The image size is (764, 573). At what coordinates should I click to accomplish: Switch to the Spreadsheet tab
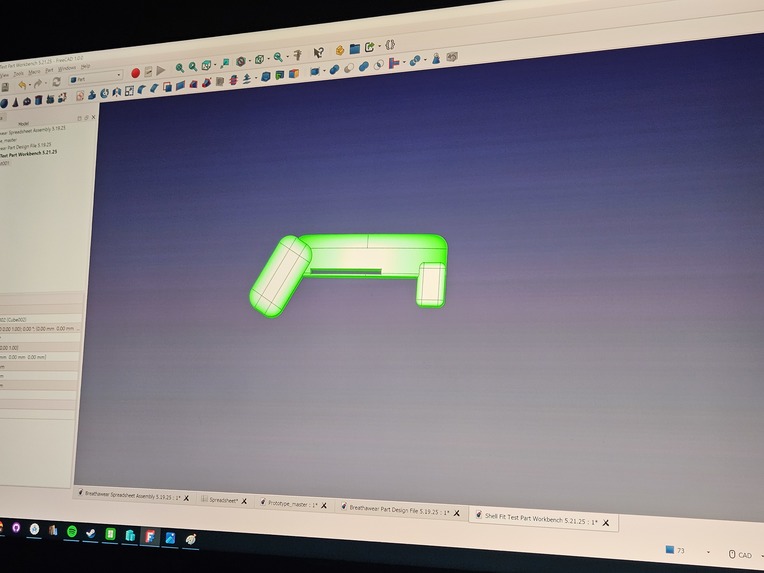pos(223,500)
